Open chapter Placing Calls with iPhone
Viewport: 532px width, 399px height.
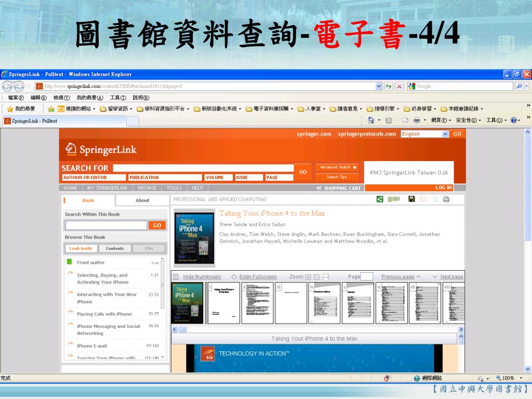(104, 314)
